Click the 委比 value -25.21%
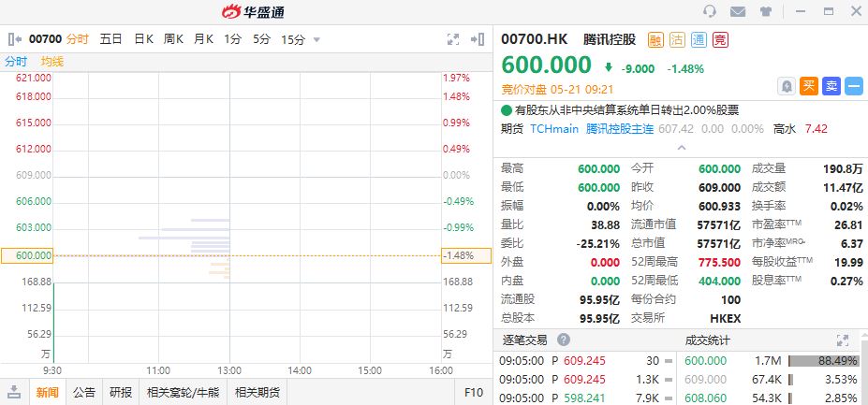 [x=597, y=243]
